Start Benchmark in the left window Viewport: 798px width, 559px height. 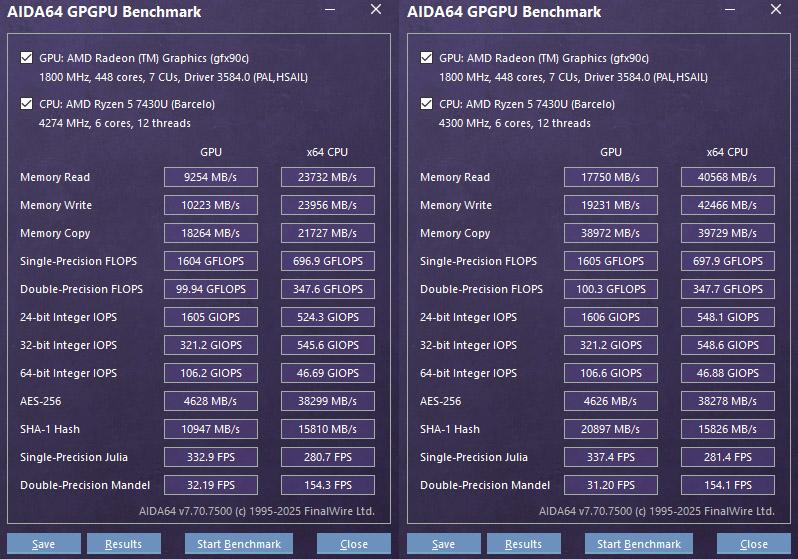239,544
